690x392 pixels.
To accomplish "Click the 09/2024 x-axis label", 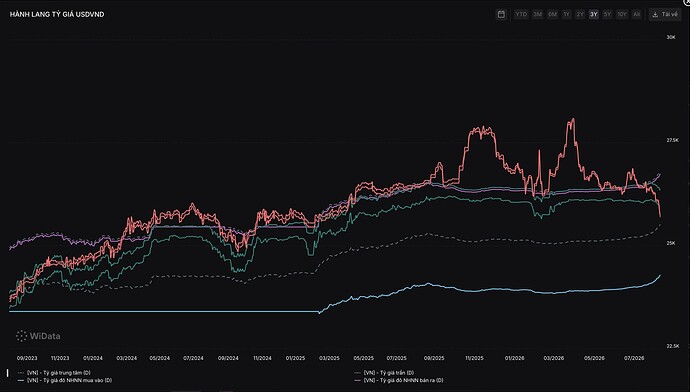I will click(228, 358).
